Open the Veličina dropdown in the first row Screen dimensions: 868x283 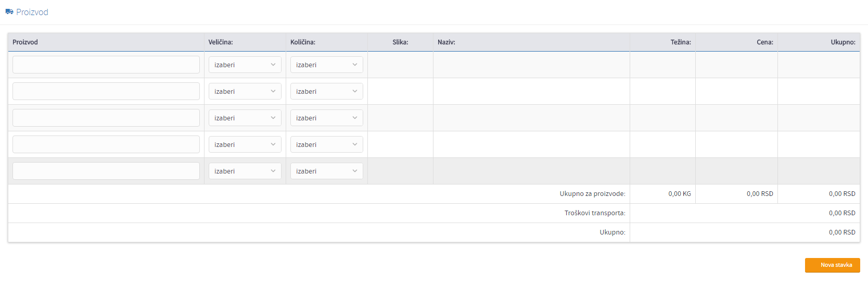tap(245, 65)
